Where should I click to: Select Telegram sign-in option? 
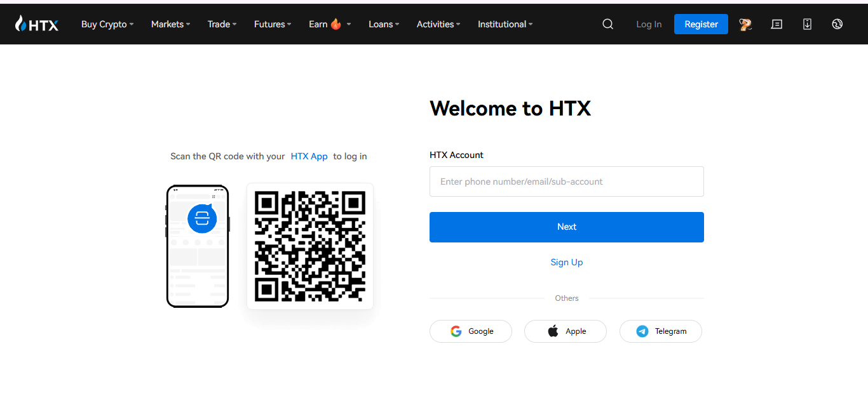pyautogui.click(x=660, y=331)
